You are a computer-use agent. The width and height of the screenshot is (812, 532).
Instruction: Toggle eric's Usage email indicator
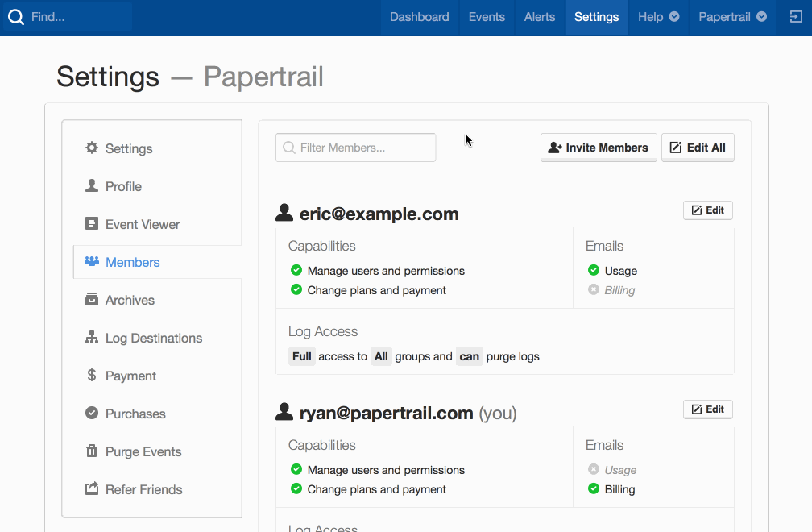click(594, 270)
